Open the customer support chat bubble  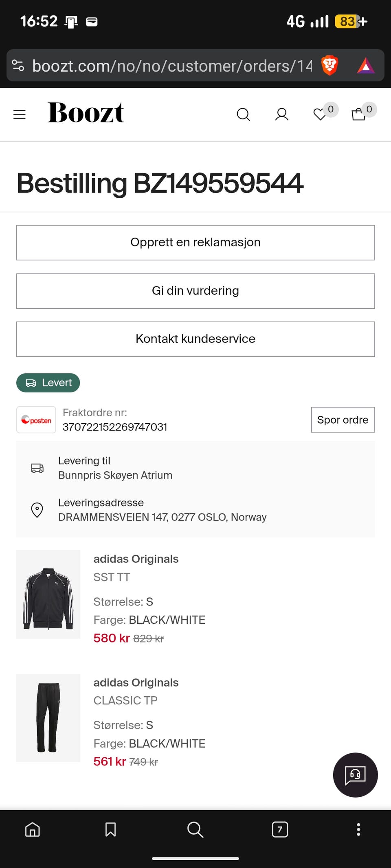point(355,775)
